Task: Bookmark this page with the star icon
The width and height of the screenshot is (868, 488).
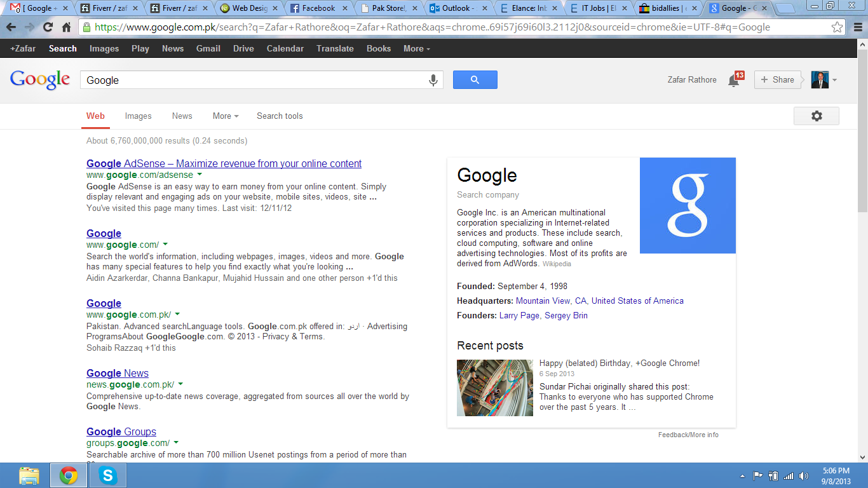Action: coord(837,27)
